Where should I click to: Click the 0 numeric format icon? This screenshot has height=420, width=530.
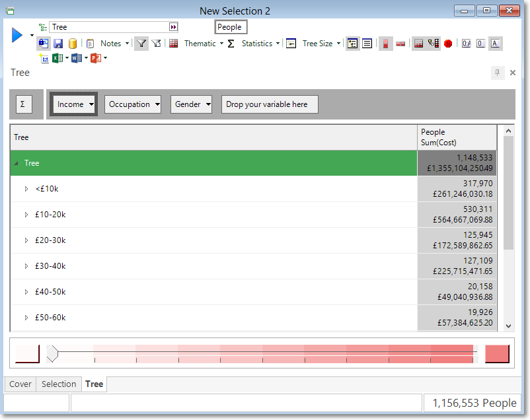pyautogui.click(x=480, y=44)
